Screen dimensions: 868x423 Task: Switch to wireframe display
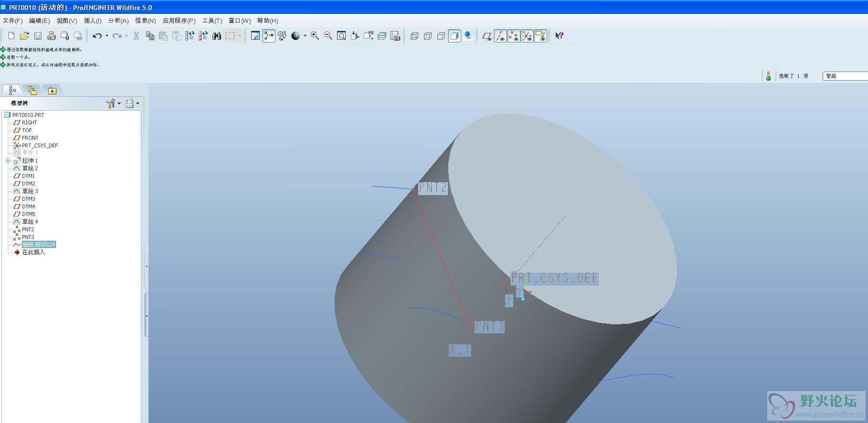pos(414,36)
